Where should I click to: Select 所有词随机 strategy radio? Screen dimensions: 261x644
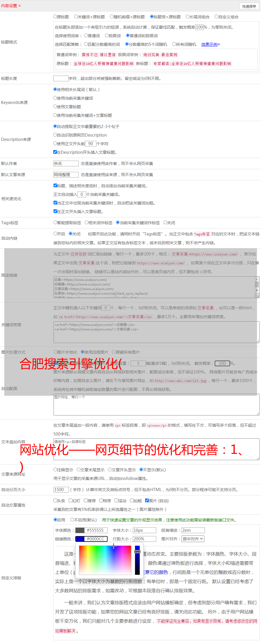click(174, 44)
